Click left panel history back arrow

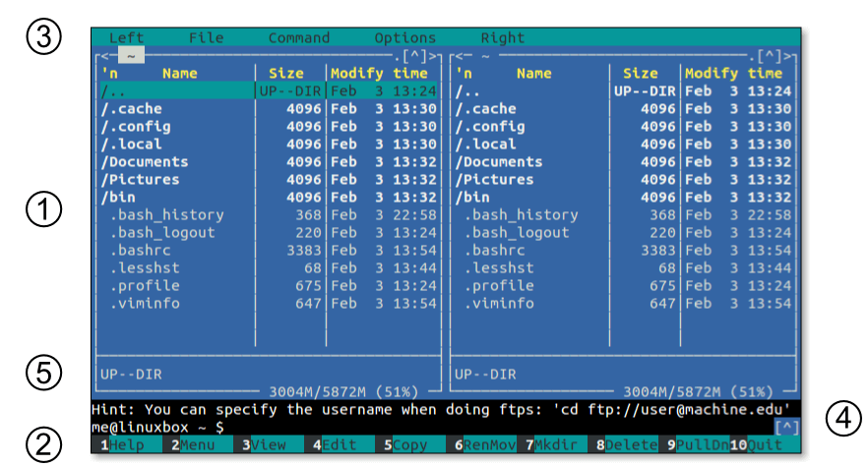pos(104,56)
